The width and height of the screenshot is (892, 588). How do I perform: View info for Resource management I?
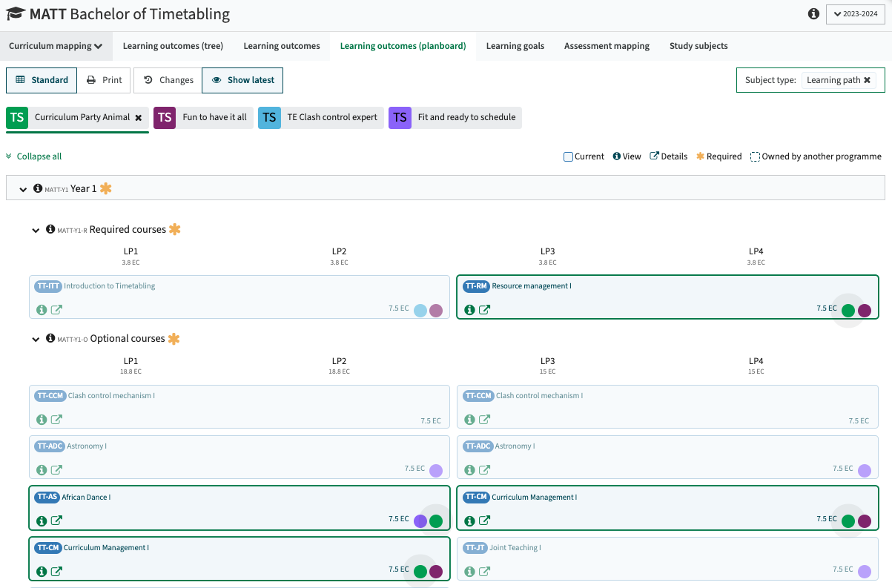pos(469,310)
